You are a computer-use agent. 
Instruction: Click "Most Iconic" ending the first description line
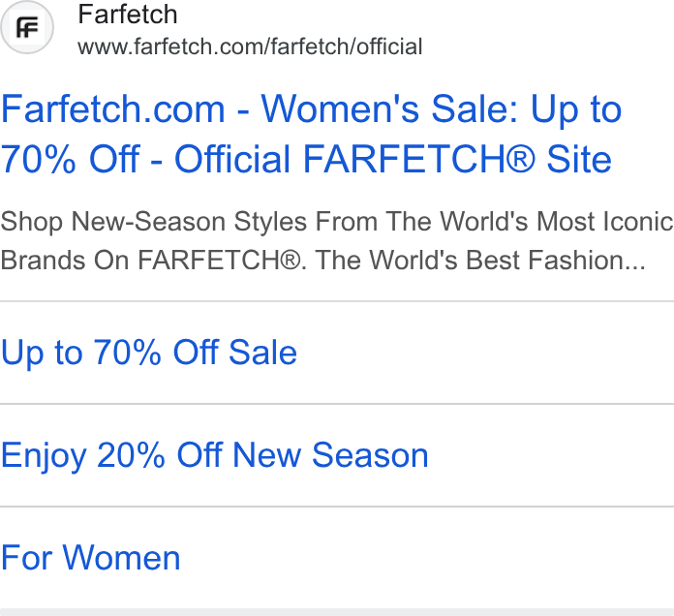605,222
